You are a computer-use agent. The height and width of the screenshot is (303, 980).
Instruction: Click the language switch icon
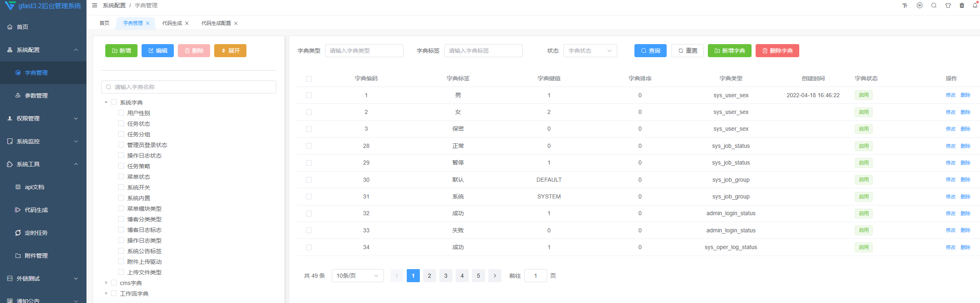pos(920,6)
